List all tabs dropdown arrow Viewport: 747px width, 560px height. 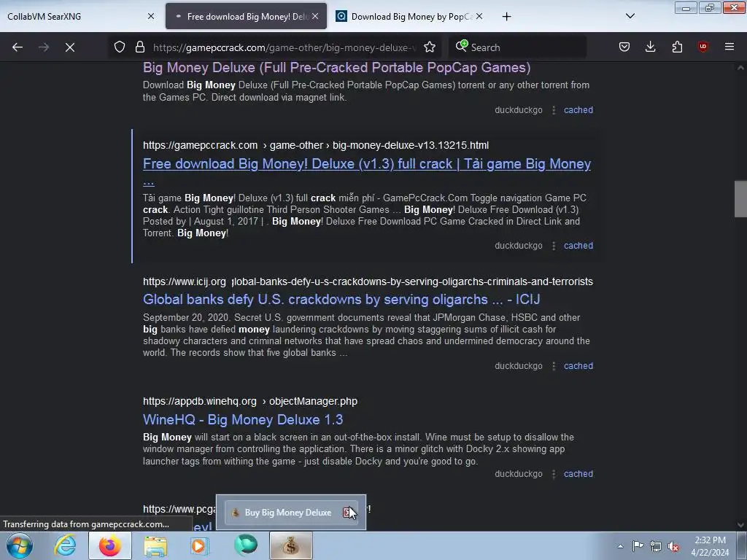630,16
